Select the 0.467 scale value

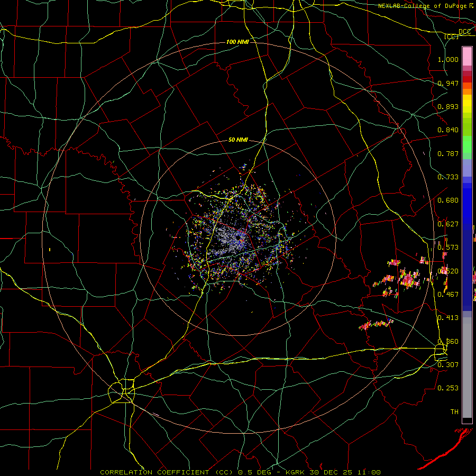tap(448, 294)
